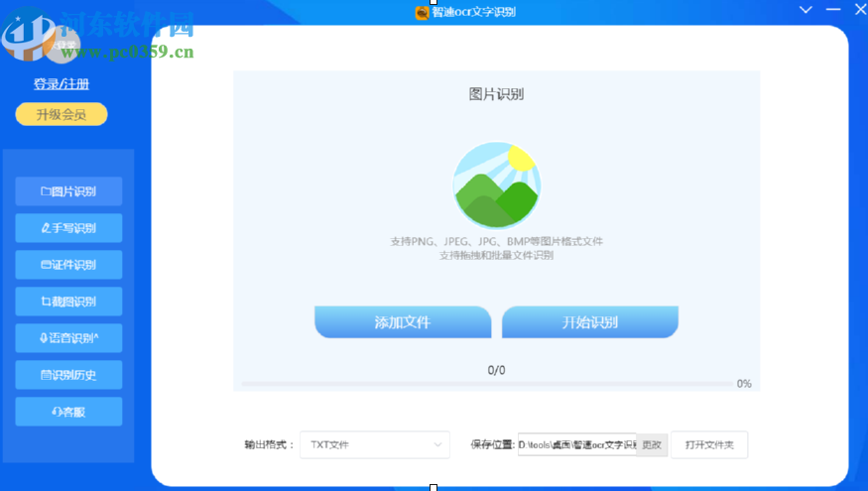Click the 升级会员 button

click(x=62, y=115)
